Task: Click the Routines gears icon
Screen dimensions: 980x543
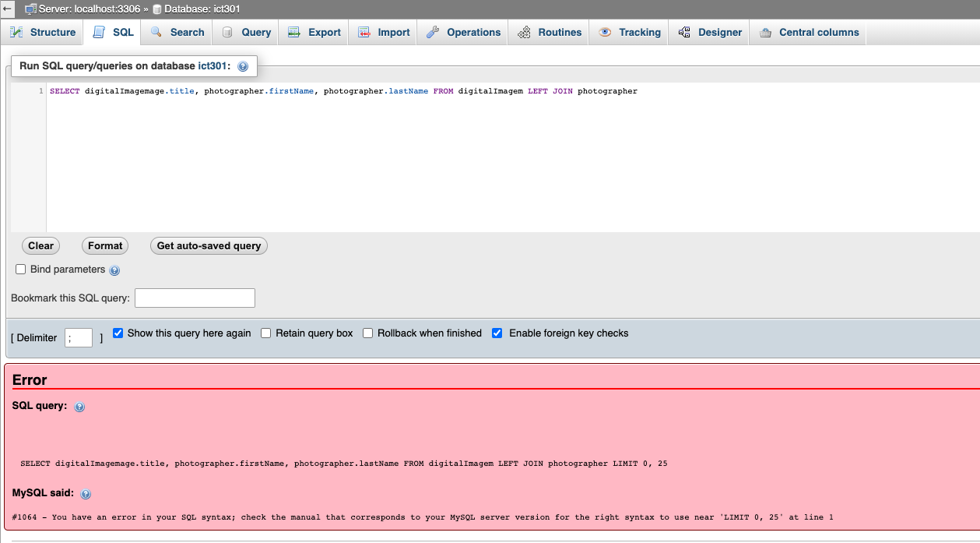Action: 524,32
